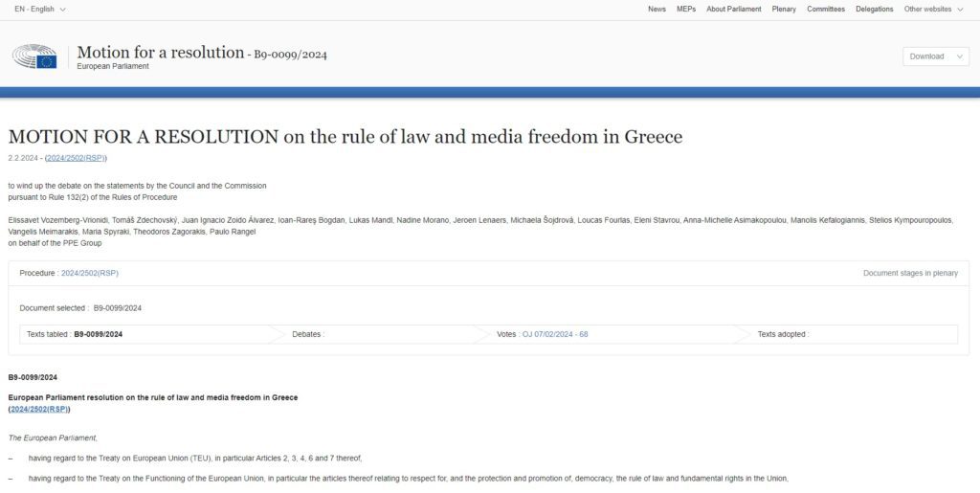Select the Debates stage step
Screen dimensions: 980x493
(x=308, y=334)
